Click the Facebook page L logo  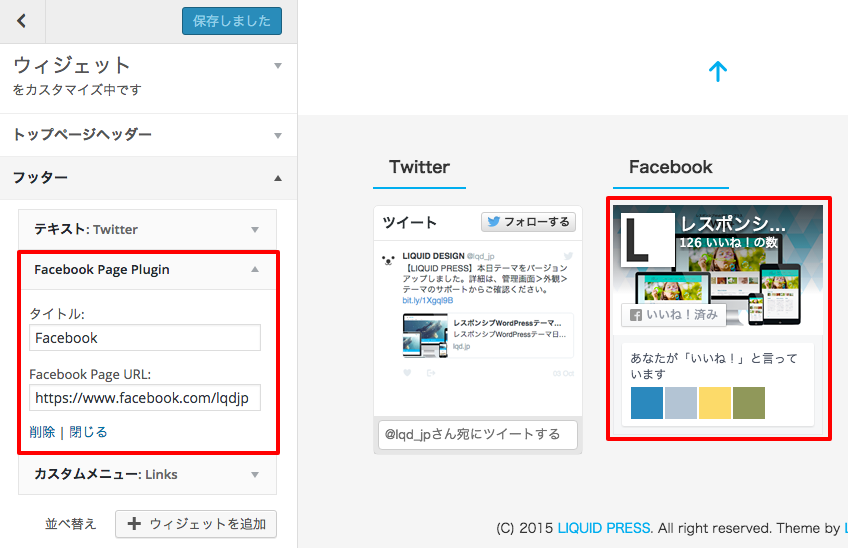point(648,240)
